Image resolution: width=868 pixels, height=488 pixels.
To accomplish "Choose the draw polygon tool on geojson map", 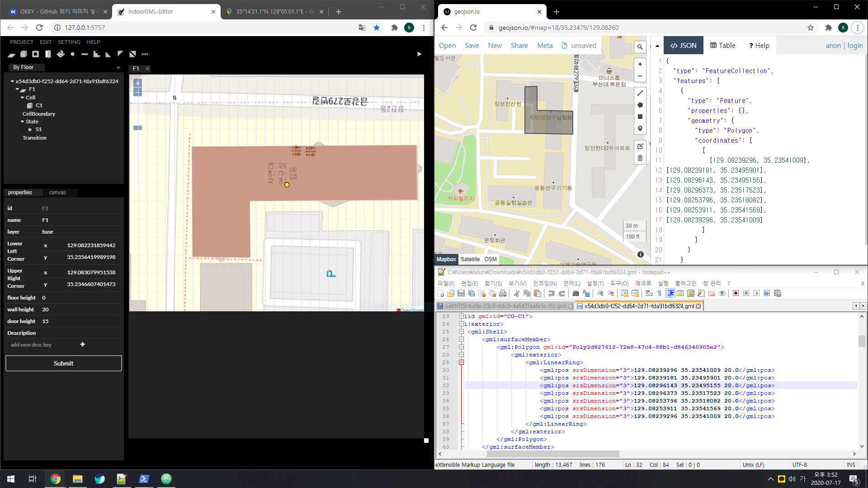I will [640, 105].
